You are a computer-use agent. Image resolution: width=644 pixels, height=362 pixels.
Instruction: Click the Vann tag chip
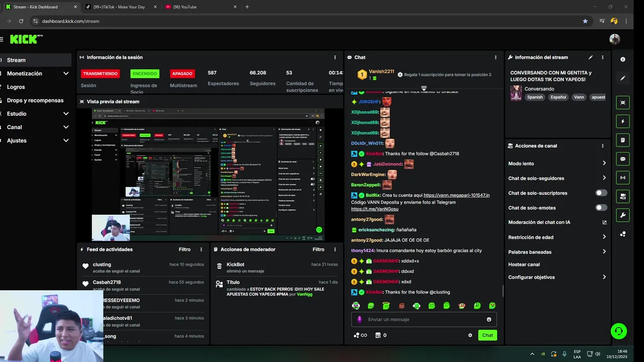[x=579, y=97]
